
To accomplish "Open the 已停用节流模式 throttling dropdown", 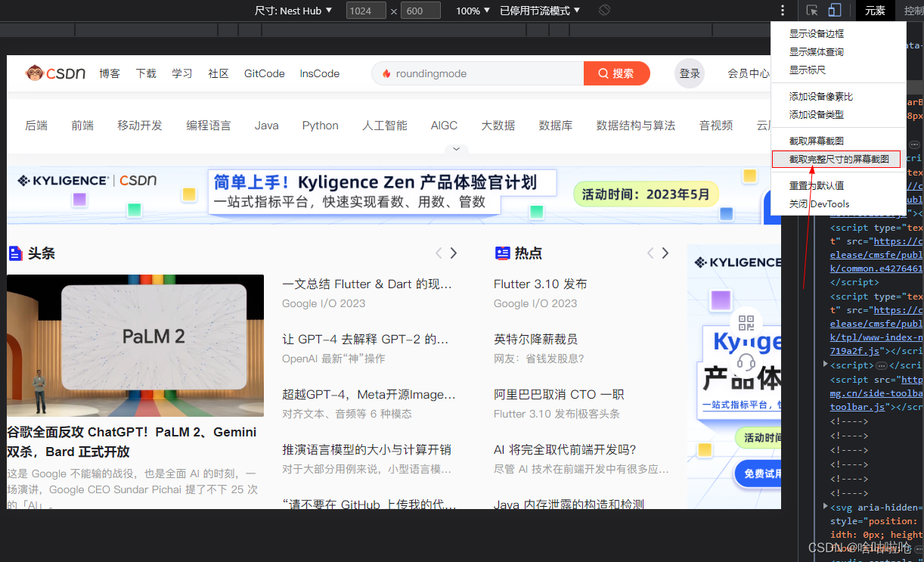I will [540, 11].
